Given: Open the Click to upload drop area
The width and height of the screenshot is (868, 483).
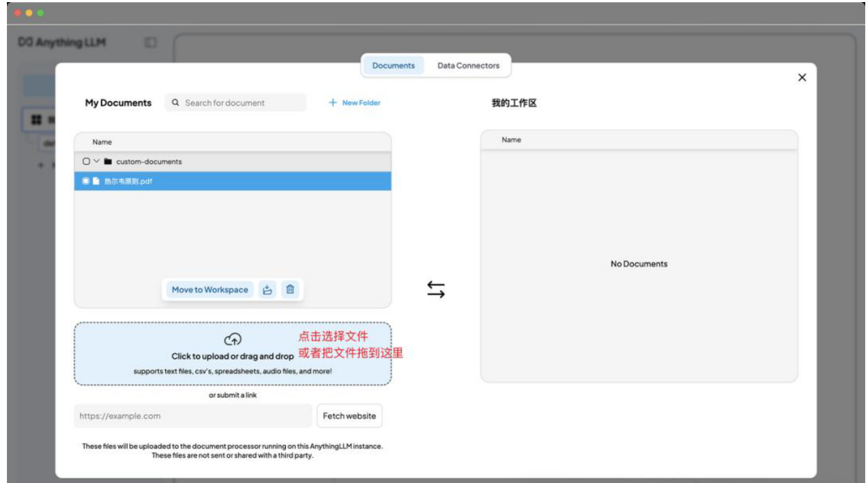Looking at the screenshot, I should click(233, 354).
